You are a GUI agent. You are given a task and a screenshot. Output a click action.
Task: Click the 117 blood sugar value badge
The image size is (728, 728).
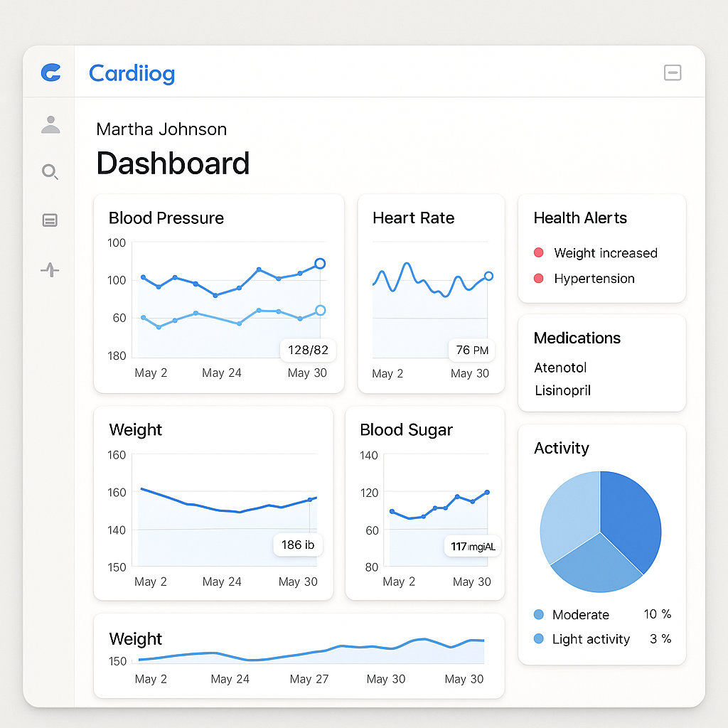click(x=473, y=546)
